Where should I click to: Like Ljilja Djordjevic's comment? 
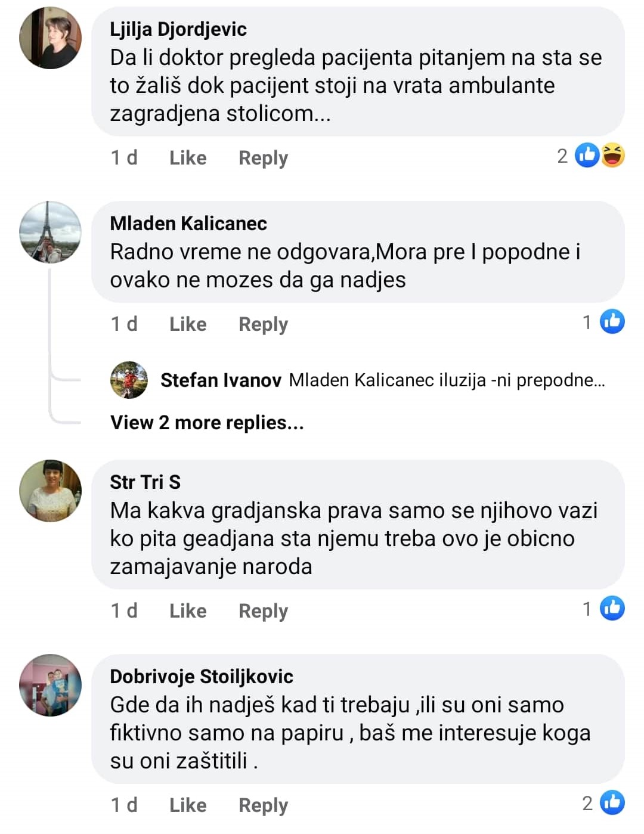pyautogui.click(x=188, y=158)
